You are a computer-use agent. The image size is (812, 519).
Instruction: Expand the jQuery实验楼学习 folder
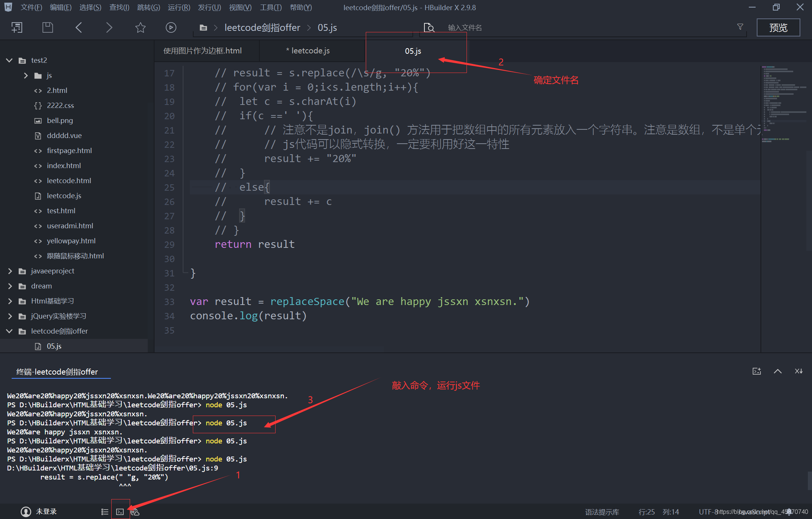[x=10, y=316]
